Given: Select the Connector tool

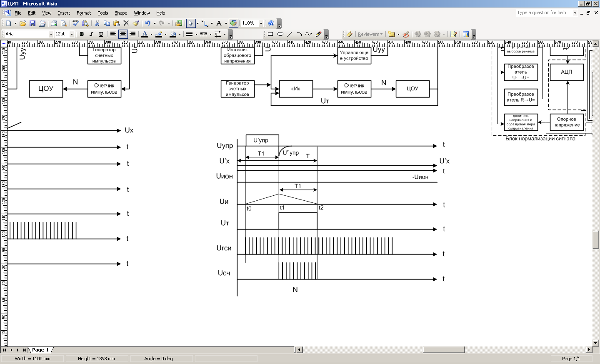Looking at the screenshot, I should [x=205, y=23].
